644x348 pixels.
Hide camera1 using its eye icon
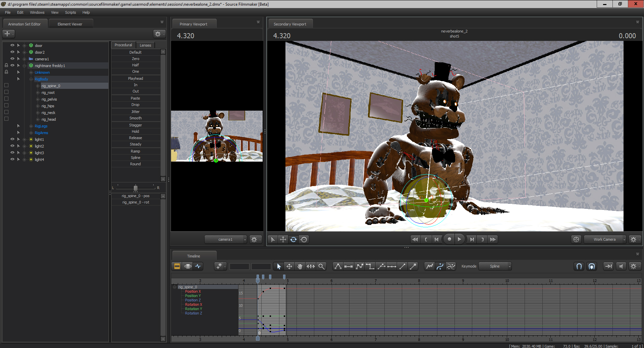click(x=12, y=59)
